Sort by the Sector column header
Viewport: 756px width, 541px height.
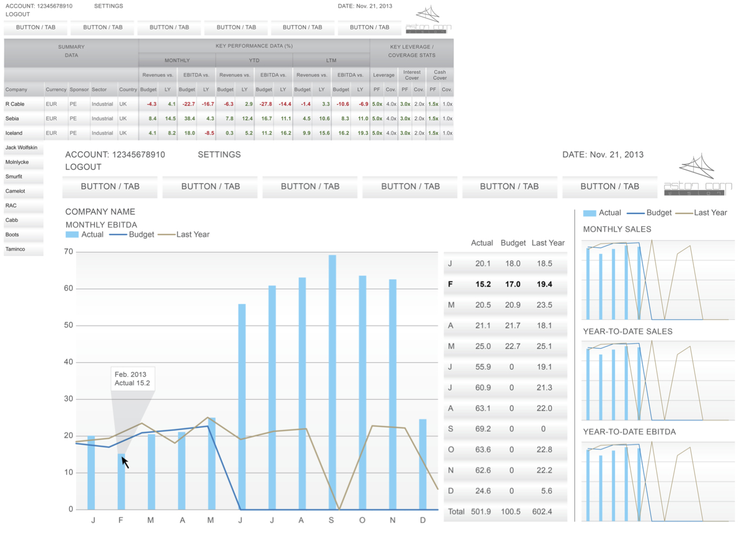click(99, 89)
